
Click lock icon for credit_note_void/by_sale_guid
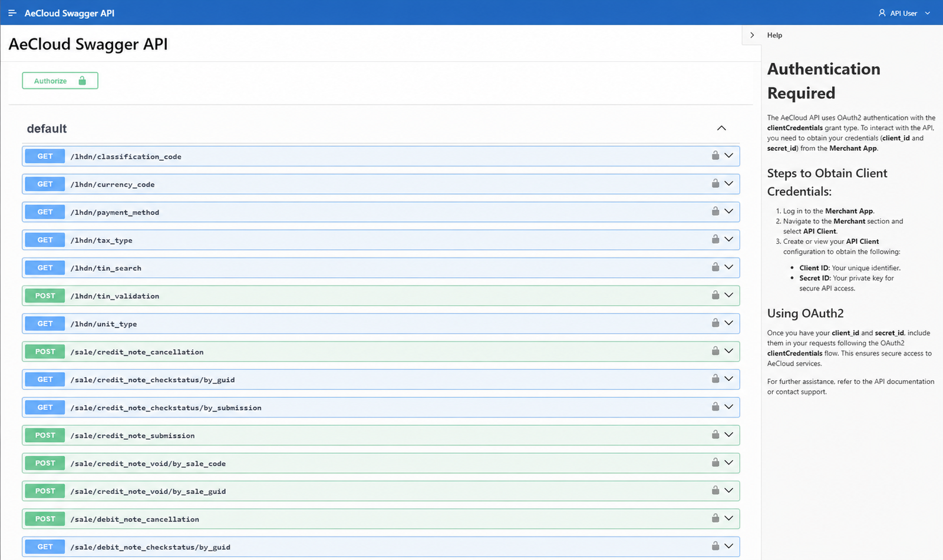point(715,491)
